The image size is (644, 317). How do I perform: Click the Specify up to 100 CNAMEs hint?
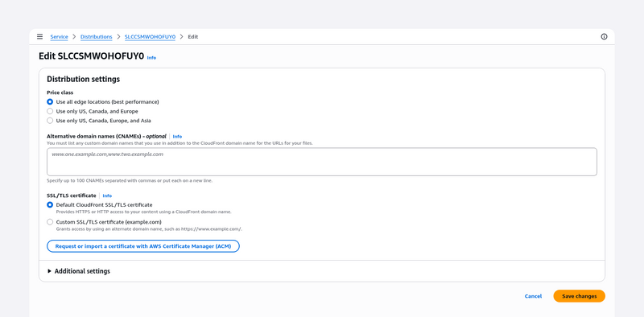click(x=130, y=181)
